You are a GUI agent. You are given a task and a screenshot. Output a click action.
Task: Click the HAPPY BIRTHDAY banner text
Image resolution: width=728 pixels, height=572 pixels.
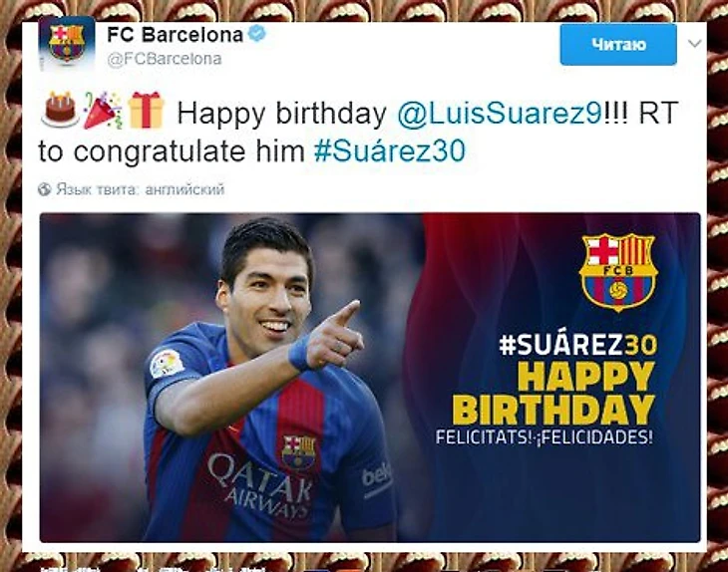pyautogui.click(x=553, y=394)
